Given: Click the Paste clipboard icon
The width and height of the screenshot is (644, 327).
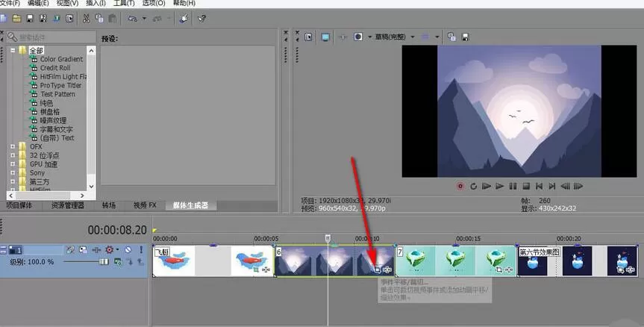Looking at the screenshot, I should click(113, 19).
